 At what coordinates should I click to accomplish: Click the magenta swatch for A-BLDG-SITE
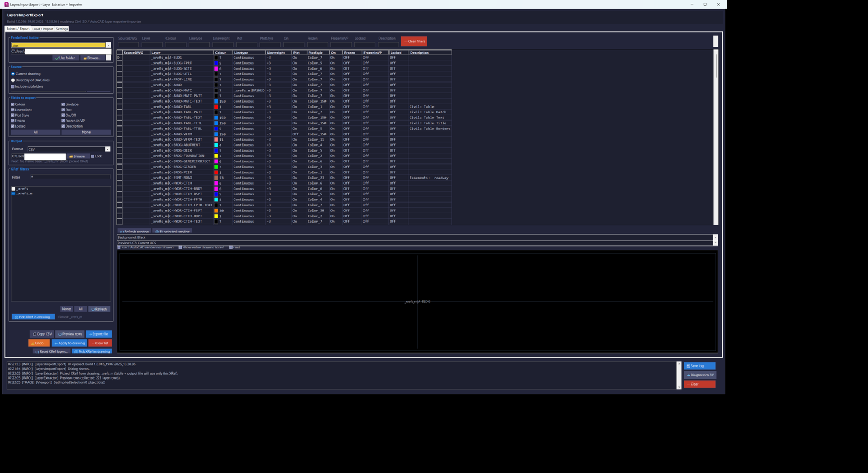216,68
